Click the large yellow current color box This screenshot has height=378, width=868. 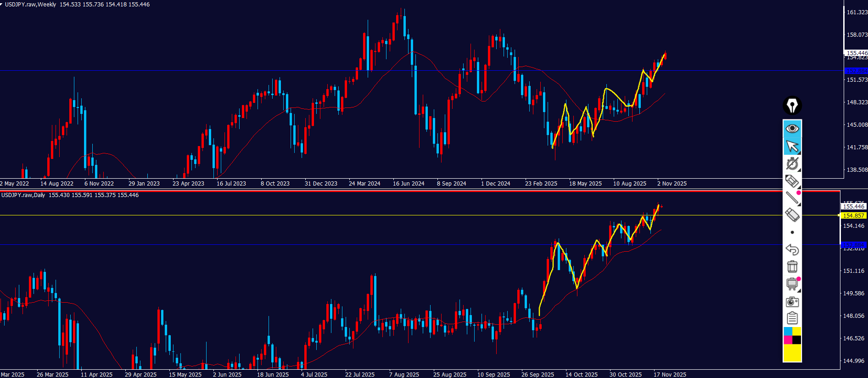pyautogui.click(x=792, y=353)
